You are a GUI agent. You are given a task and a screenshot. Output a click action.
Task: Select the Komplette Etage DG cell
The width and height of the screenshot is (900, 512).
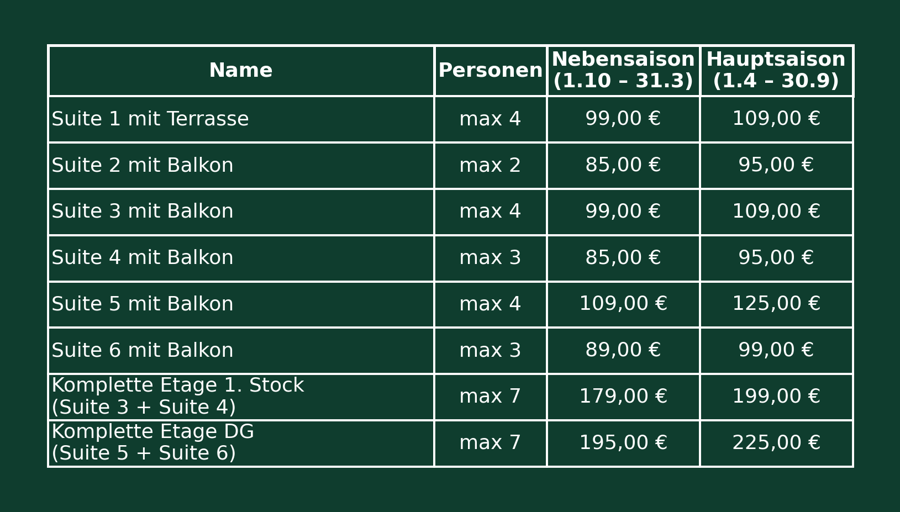(153, 443)
